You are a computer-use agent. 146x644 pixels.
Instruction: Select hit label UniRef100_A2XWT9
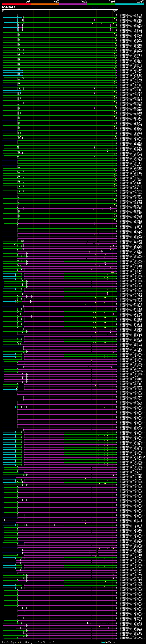[x=131, y=156]
